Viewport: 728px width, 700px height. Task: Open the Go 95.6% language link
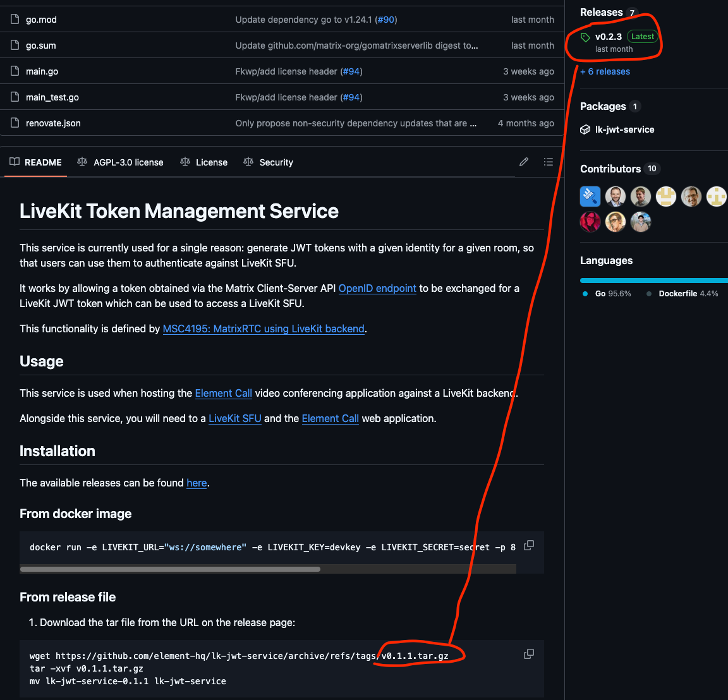click(x=607, y=294)
